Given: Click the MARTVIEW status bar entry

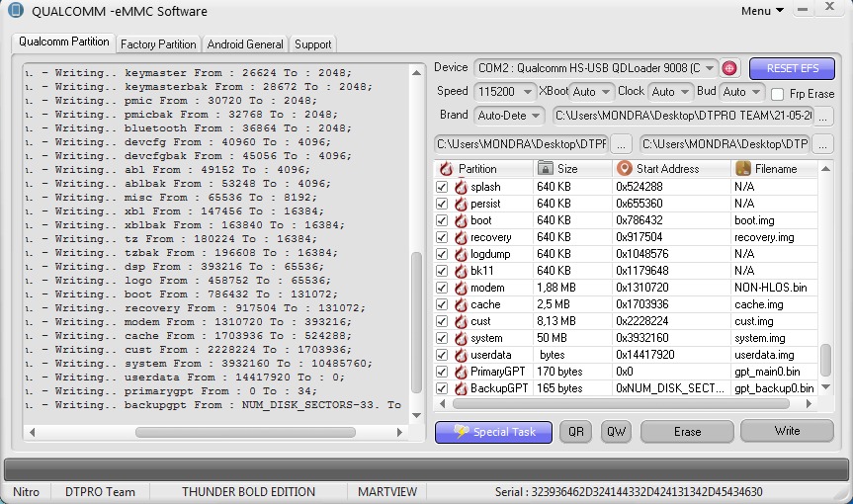Looking at the screenshot, I should pyautogui.click(x=387, y=492).
